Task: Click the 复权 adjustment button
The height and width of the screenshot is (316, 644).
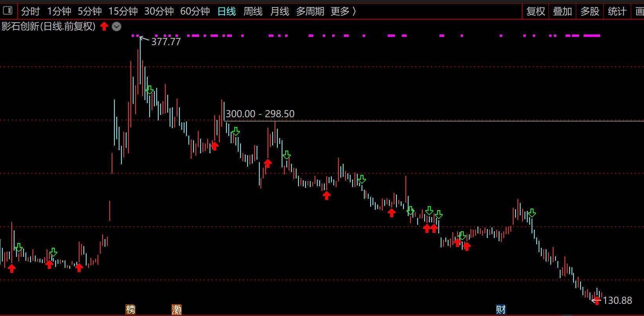Action: [x=535, y=11]
